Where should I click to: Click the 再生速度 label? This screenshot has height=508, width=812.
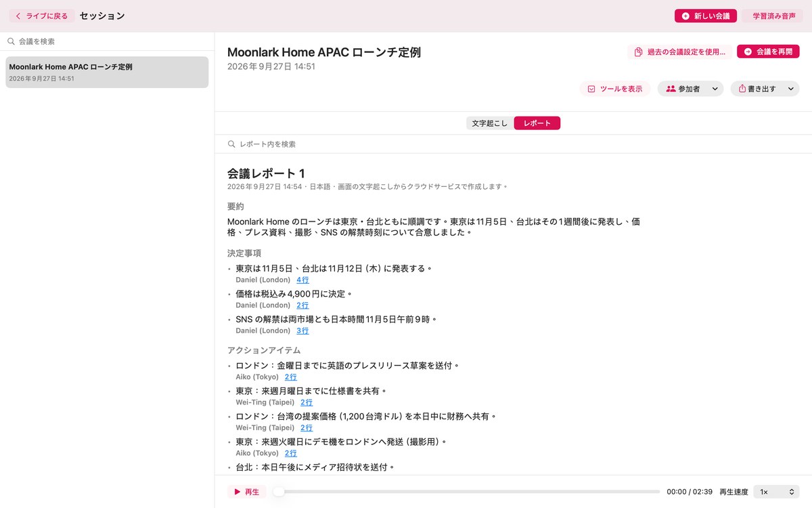coord(734,492)
